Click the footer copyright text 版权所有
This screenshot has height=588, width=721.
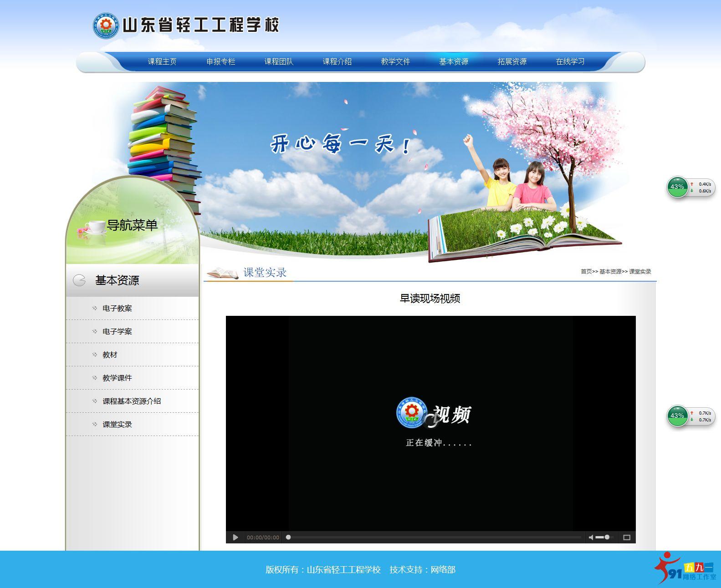tap(323, 569)
